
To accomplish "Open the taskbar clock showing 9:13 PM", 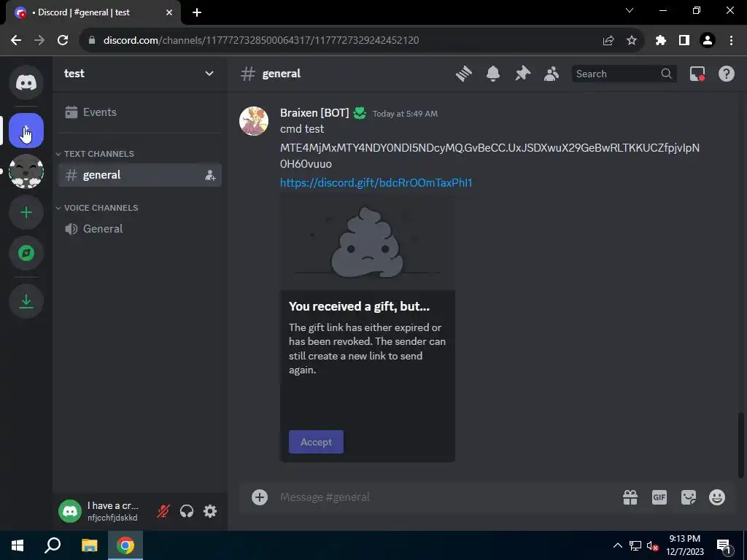I will tap(685, 545).
